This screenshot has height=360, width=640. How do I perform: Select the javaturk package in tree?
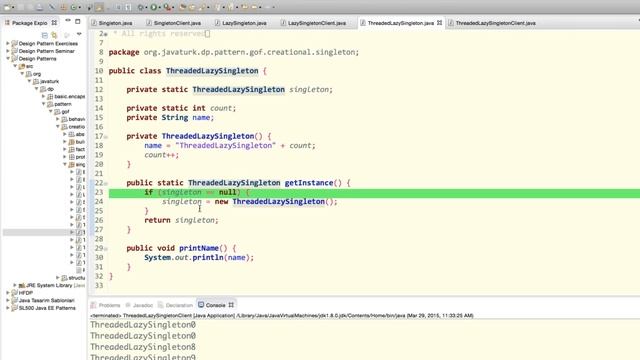(49, 81)
